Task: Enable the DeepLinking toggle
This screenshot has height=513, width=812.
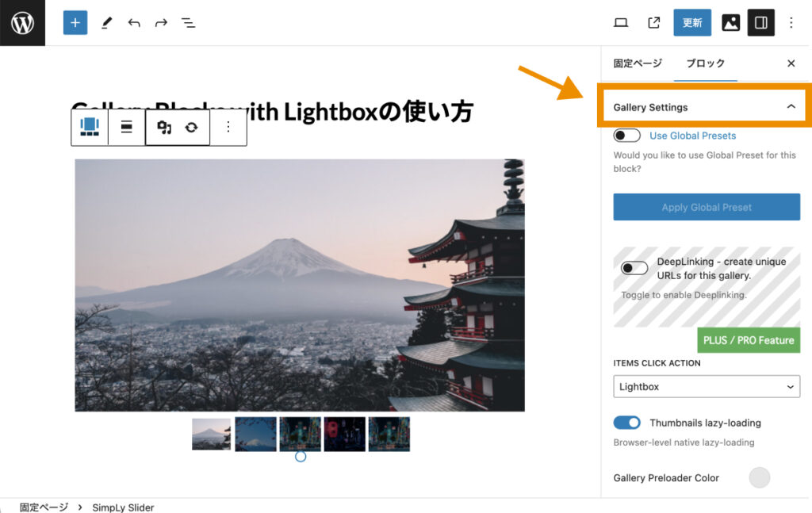Action: pyautogui.click(x=634, y=267)
